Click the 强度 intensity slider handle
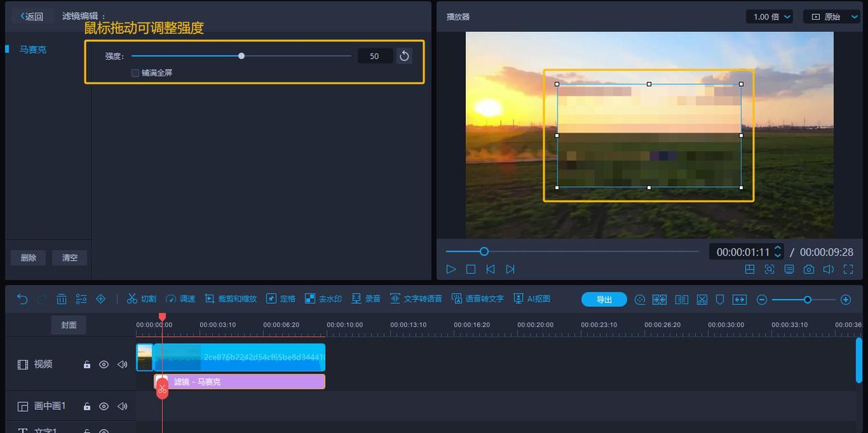Screen dimensions: 868x433 (x=241, y=56)
